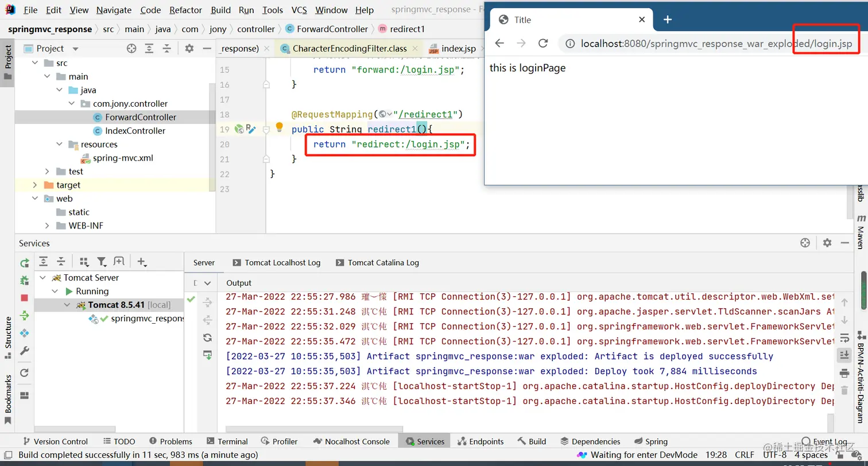Image resolution: width=868 pixels, height=466 pixels.
Task: Clear the console output with the trash icon
Action: coord(844,391)
